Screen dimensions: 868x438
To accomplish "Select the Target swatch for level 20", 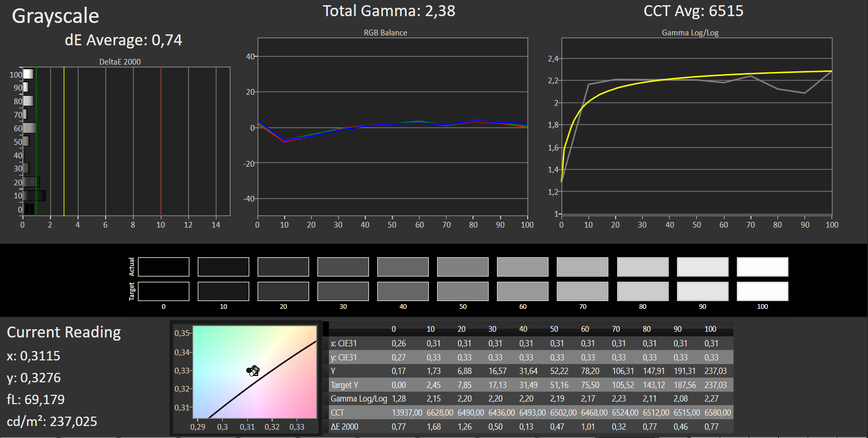I will (x=283, y=291).
